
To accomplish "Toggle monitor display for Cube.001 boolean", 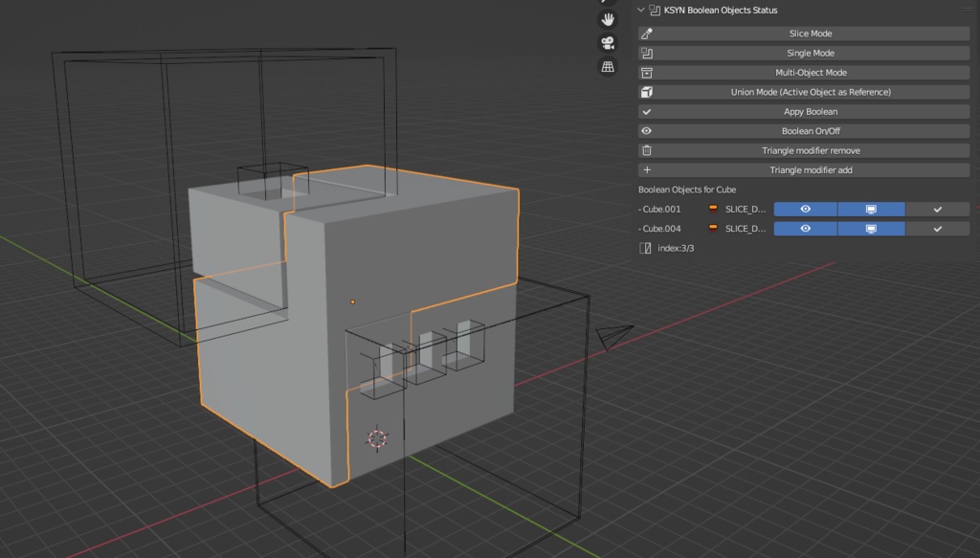I will point(871,209).
